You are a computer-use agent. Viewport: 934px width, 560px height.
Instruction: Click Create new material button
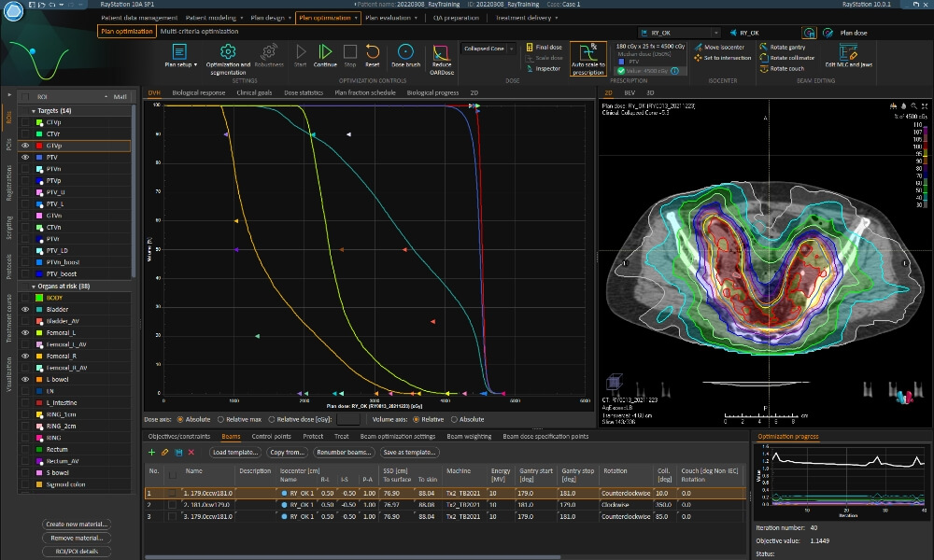pyautogui.click(x=77, y=525)
